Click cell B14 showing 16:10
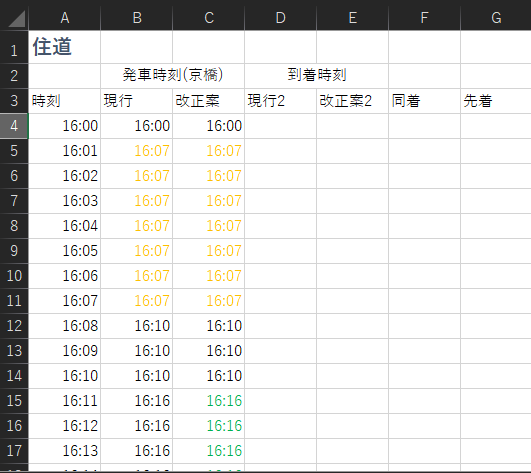This screenshot has width=531, height=473. (x=137, y=376)
